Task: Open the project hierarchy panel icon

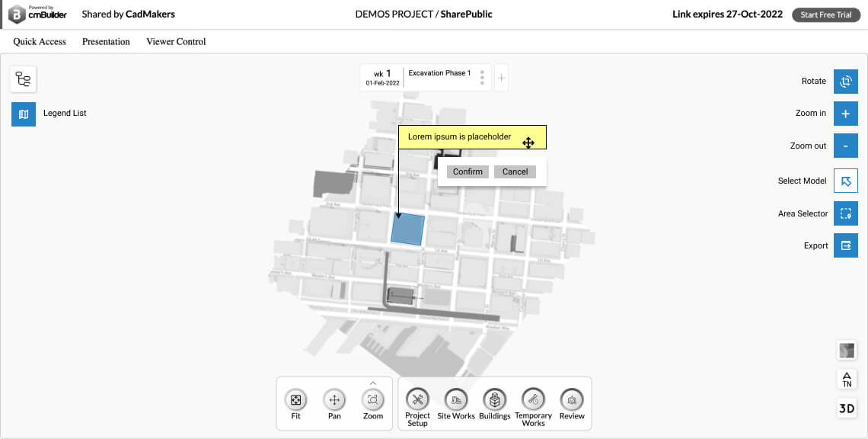Action: pyautogui.click(x=23, y=79)
